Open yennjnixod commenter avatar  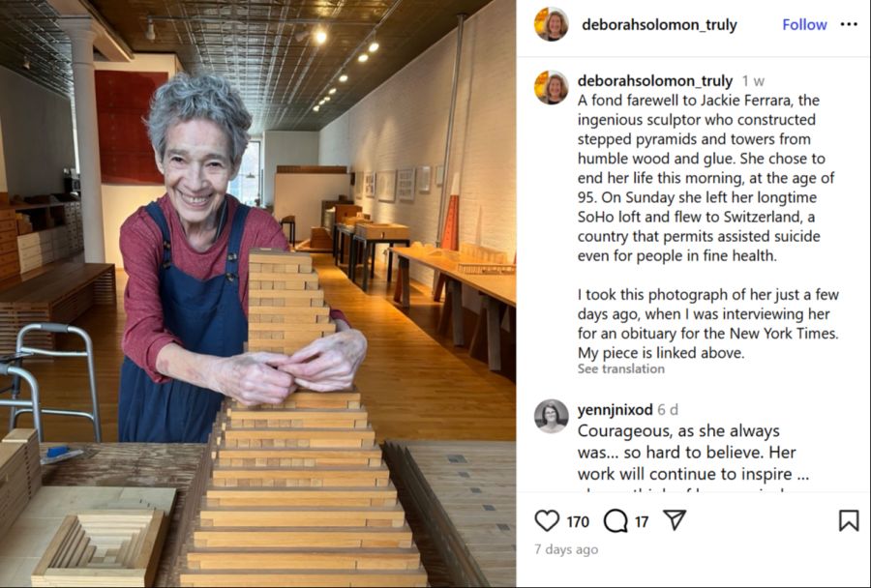pos(551,416)
